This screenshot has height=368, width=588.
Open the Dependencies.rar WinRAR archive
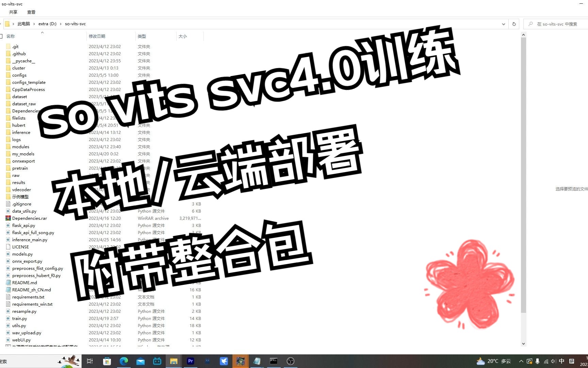click(x=30, y=218)
